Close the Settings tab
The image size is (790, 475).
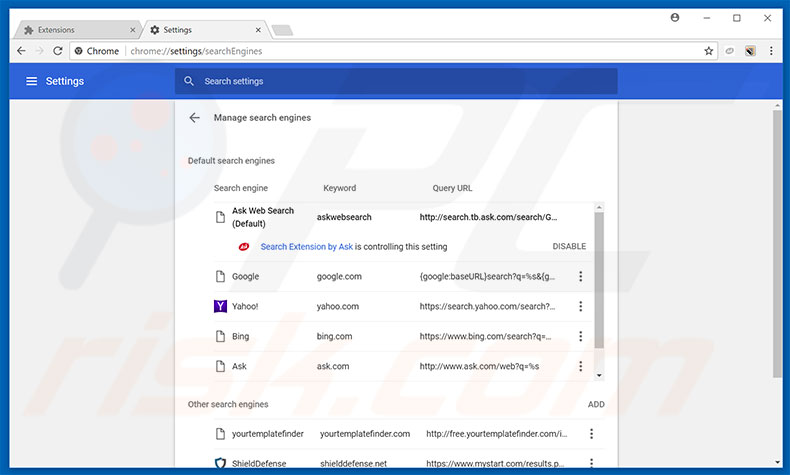[258, 30]
